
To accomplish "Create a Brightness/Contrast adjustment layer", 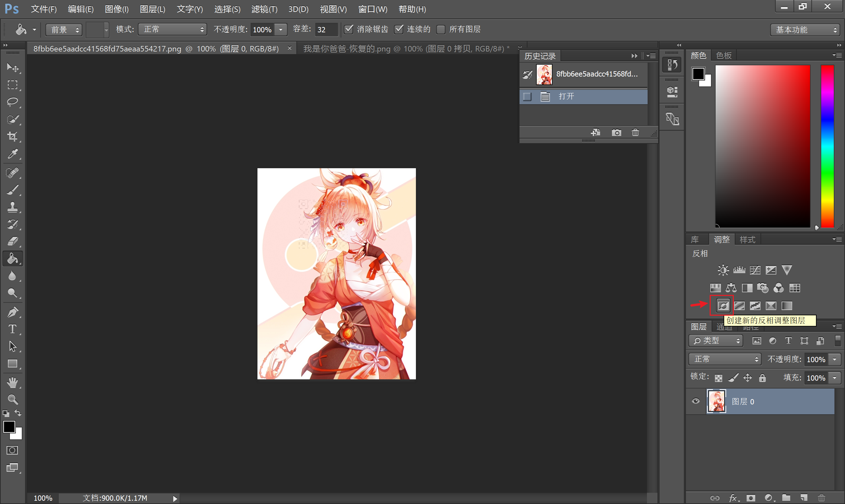I will click(x=723, y=270).
